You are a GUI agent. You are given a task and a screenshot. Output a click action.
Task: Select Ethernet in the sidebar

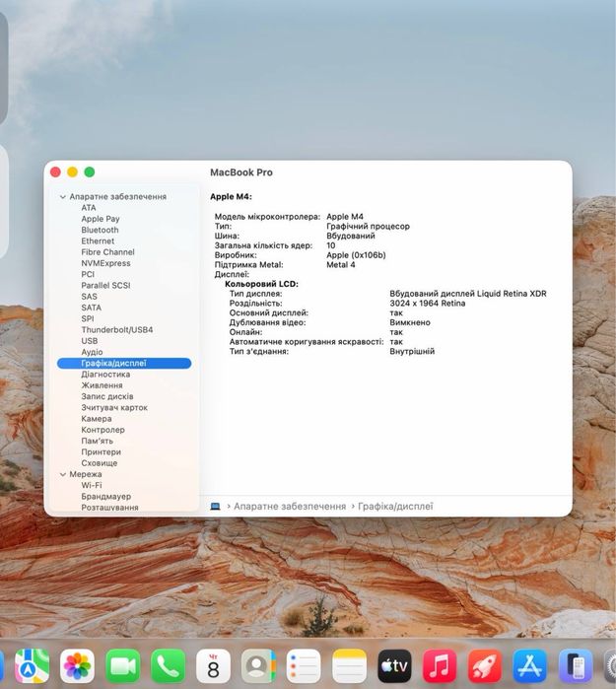click(98, 241)
